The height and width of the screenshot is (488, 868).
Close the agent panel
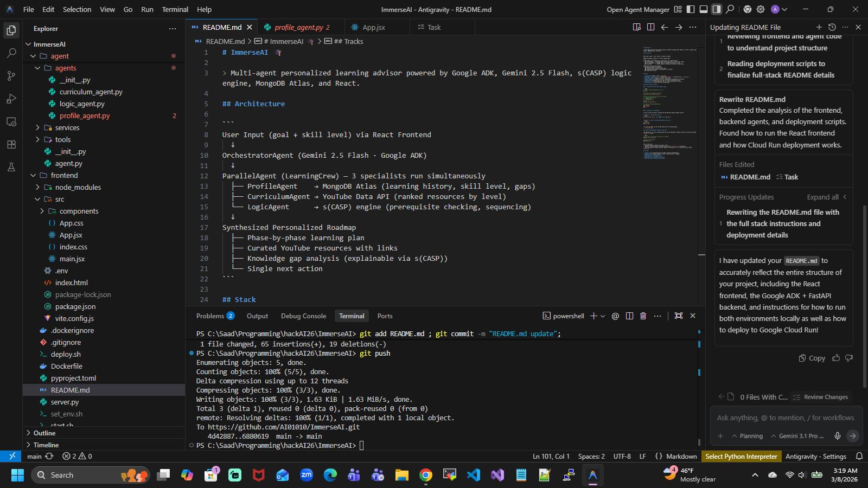[x=858, y=27]
